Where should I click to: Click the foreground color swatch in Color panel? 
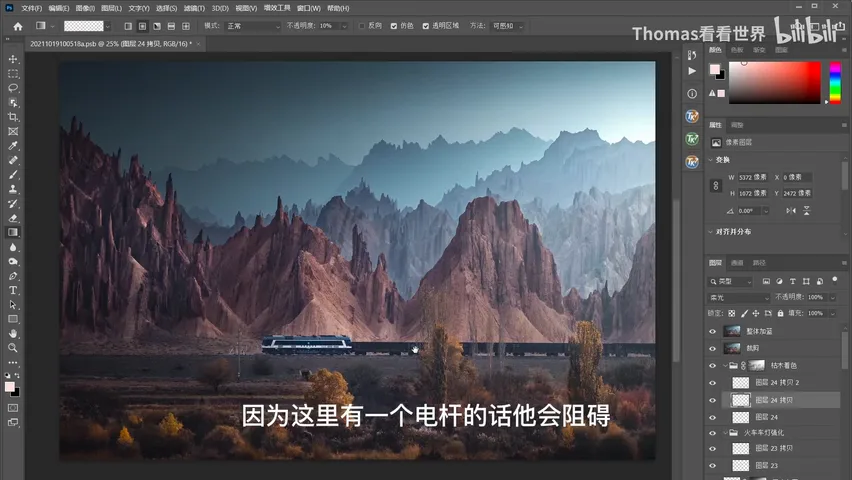715,70
